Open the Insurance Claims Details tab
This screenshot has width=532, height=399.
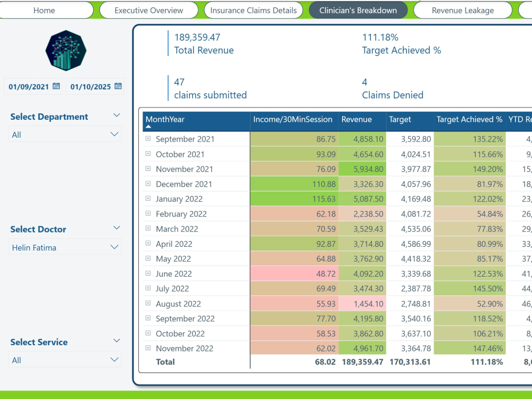coord(253,10)
